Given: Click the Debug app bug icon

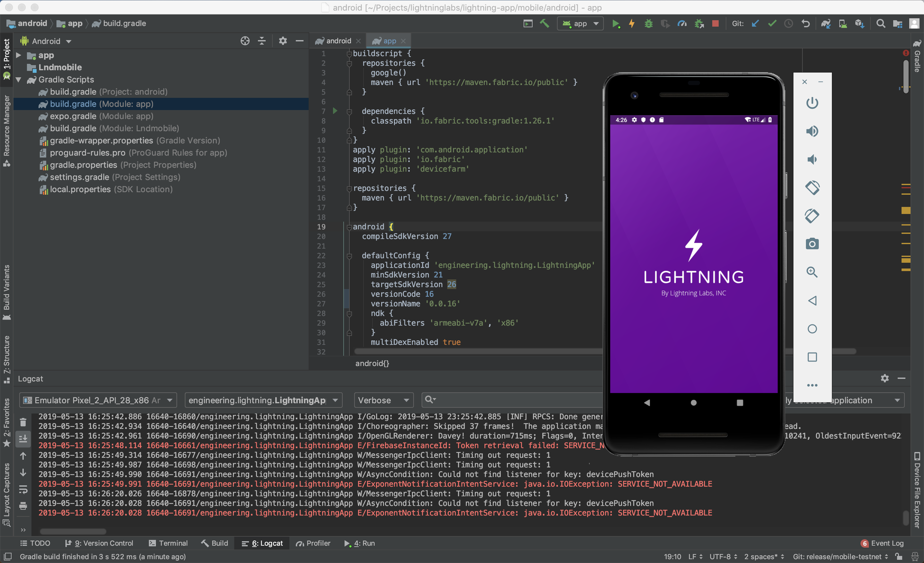Looking at the screenshot, I should [x=648, y=24].
